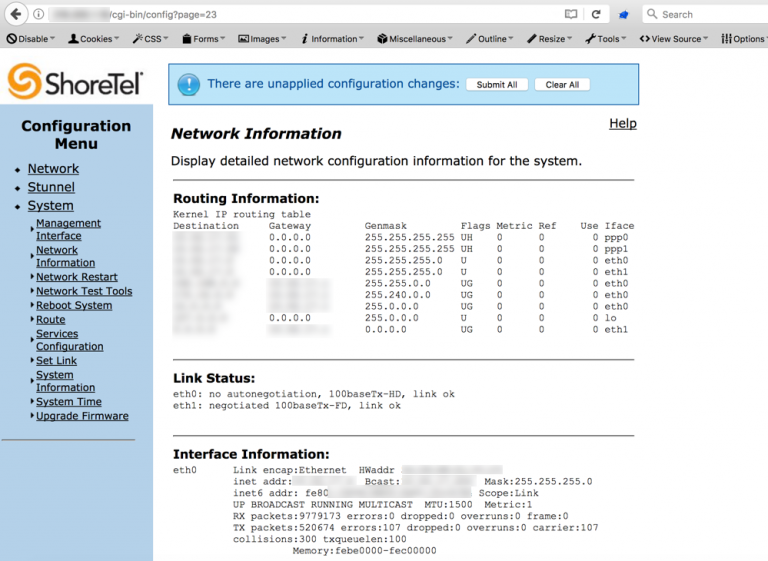Click the search magnifier icon

point(652,14)
